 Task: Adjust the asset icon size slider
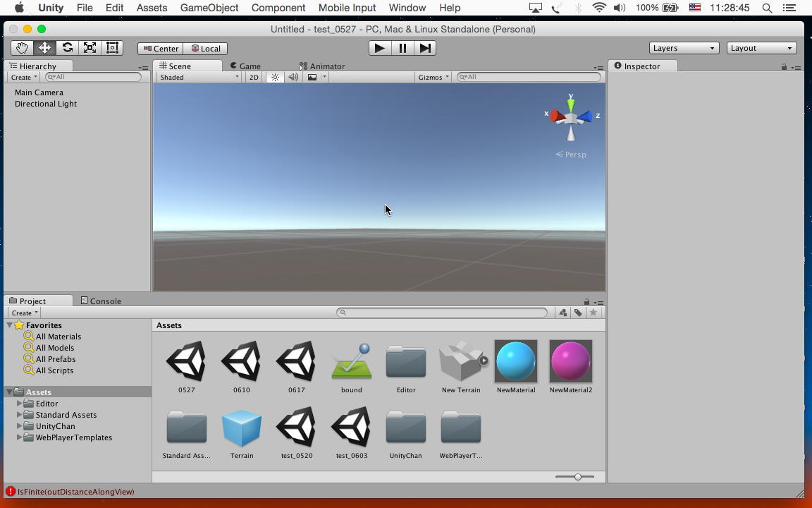pos(577,477)
